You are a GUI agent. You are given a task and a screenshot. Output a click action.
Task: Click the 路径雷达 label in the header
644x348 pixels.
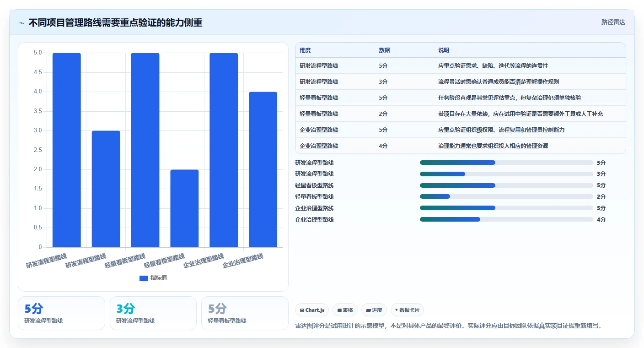pyautogui.click(x=613, y=22)
